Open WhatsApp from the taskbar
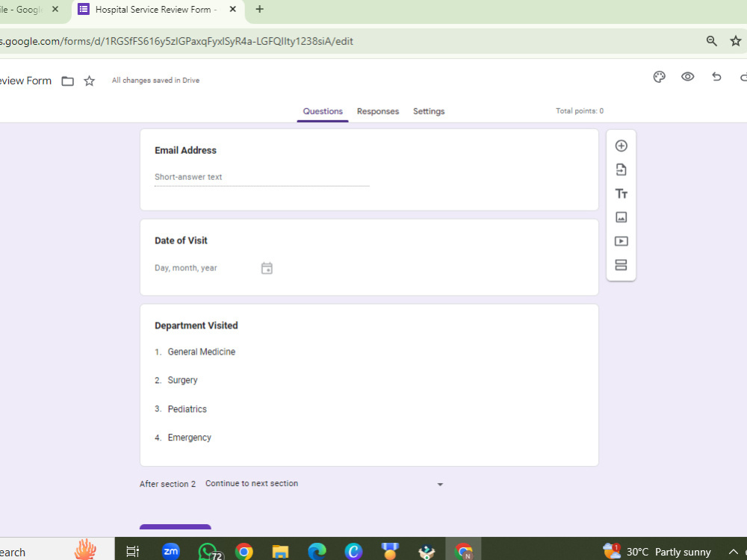This screenshot has height=560, width=747. 208,552
